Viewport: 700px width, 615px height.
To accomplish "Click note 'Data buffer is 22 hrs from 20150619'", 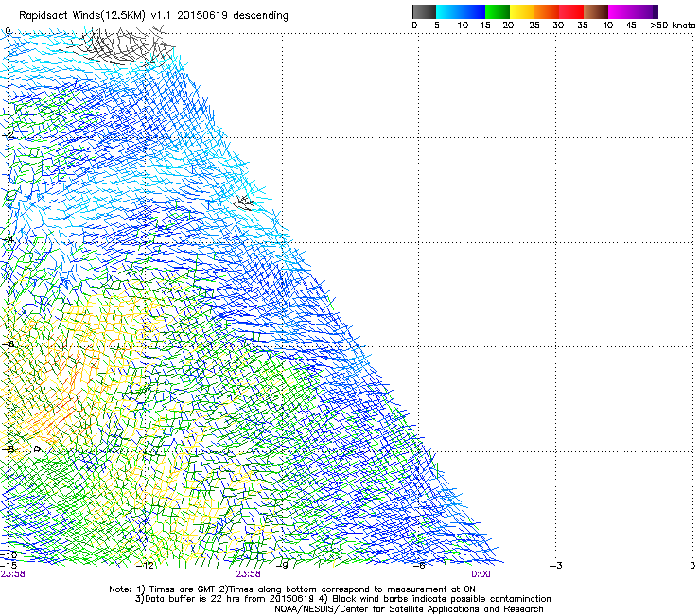I will point(232,599).
